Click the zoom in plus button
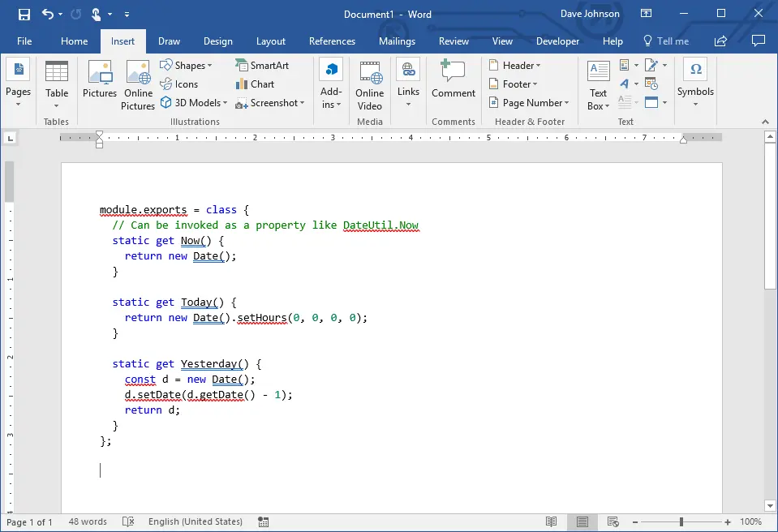This screenshot has height=532, width=778. click(x=728, y=522)
